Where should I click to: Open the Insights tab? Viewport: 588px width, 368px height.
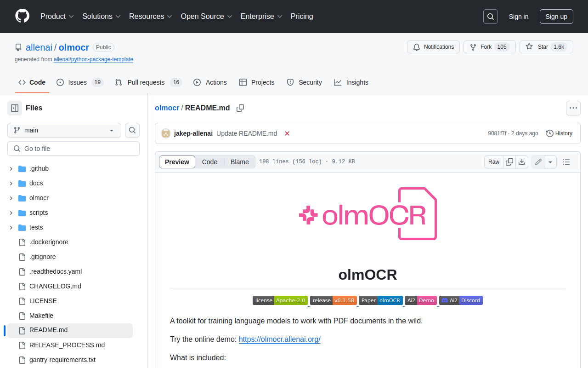(351, 82)
